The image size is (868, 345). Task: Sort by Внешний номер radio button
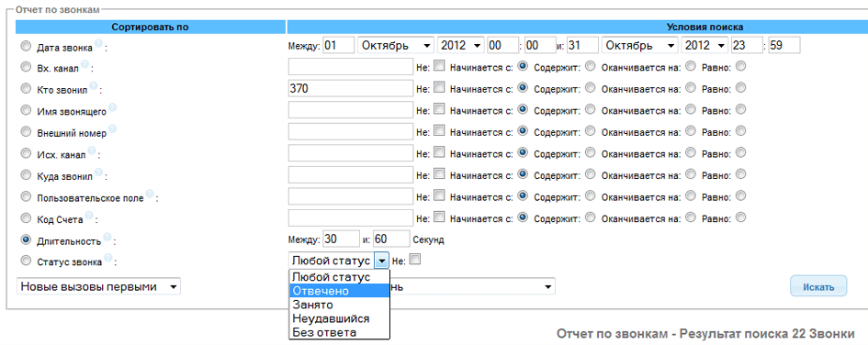pyautogui.click(x=26, y=131)
